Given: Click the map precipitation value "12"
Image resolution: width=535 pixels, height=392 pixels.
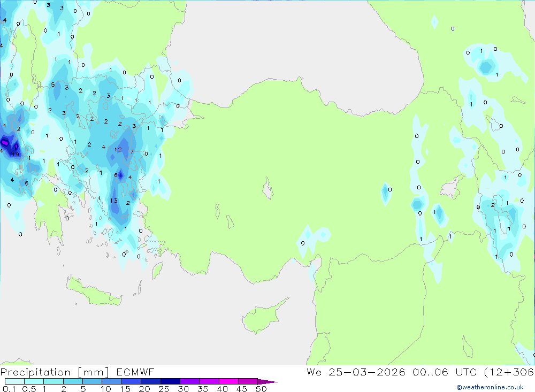Looking at the screenshot, I should click(118, 149).
